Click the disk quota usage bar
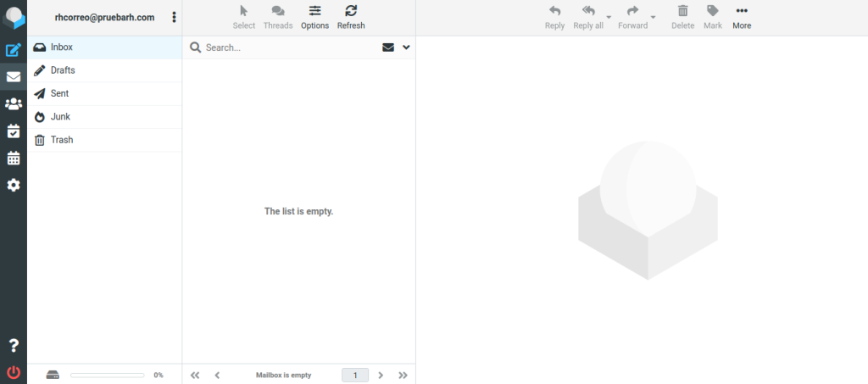The width and height of the screenshot is (868, 384). 107,375
